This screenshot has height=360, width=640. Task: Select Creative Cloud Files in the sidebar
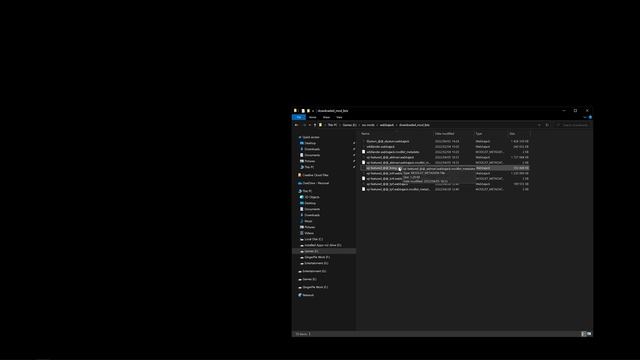315,175
